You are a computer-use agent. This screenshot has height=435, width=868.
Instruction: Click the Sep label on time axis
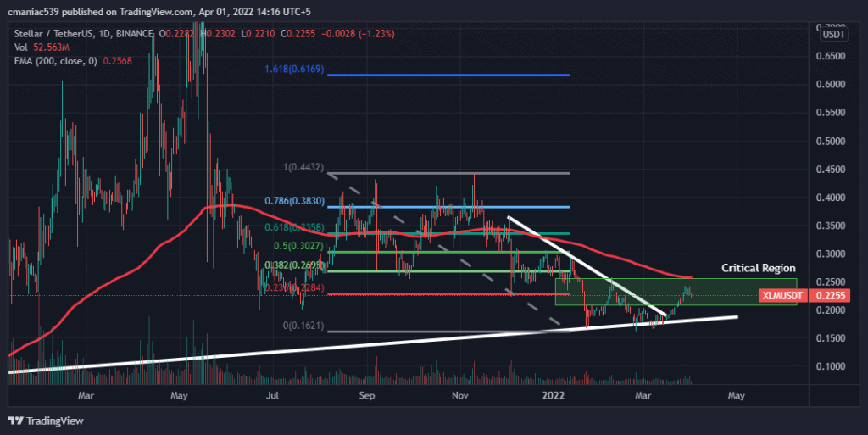point(366,395)
